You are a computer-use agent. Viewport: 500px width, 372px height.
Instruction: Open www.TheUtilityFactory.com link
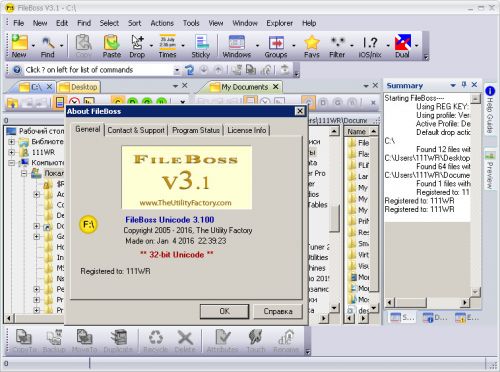click(x=185, y=203)
